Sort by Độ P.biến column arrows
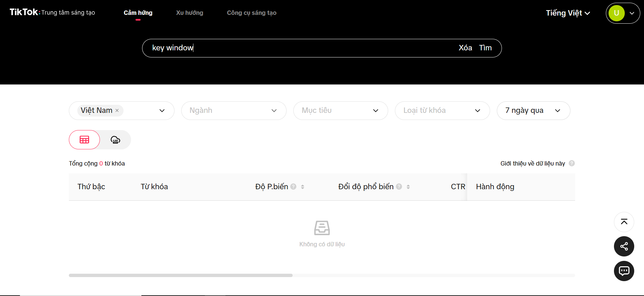The height and width of the screenshot is (296, 644). [x=302, y=187]
